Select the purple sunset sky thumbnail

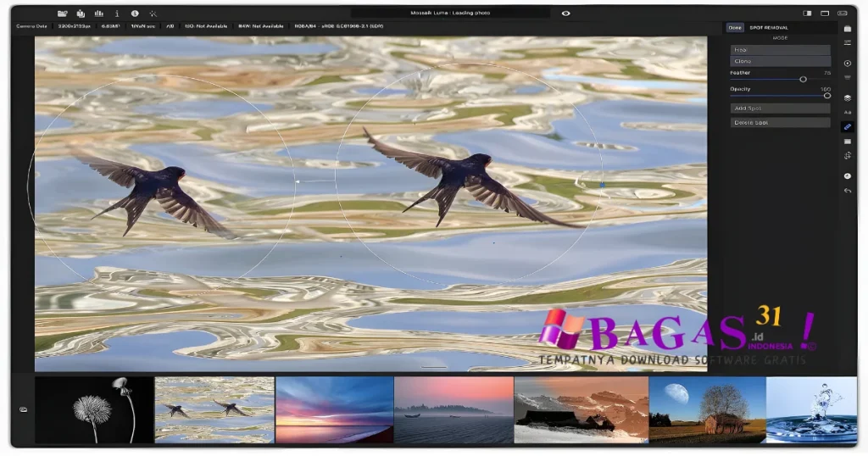[334, 410]
